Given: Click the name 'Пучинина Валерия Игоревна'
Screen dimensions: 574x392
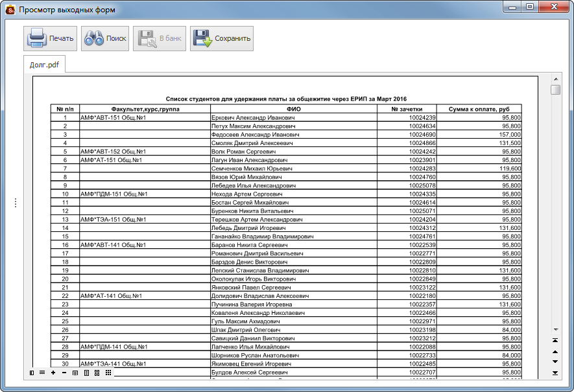Looking at the screenshot, I should [252, 305].
